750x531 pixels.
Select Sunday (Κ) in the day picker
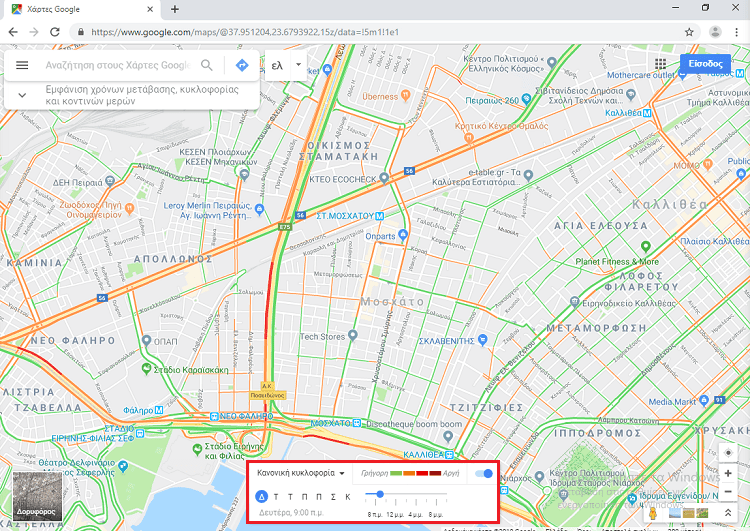348,497
